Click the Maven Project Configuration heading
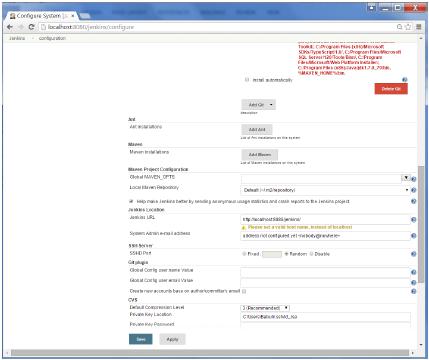 pyautogui.click(x=158, y=169)
